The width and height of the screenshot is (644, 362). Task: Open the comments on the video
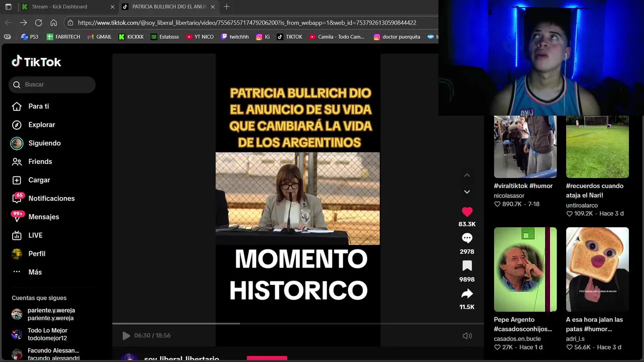click(x=467, y=238)
